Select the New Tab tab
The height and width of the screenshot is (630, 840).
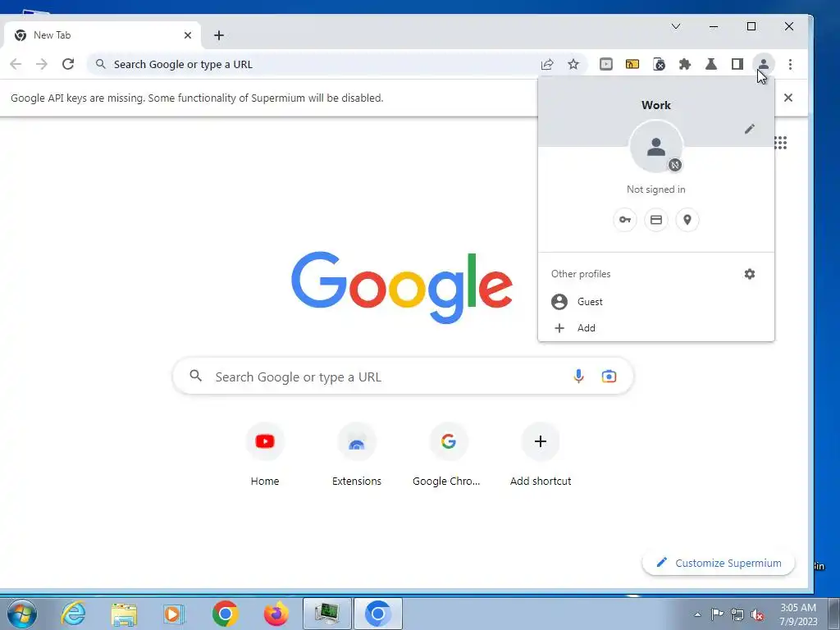click(101, 35)
